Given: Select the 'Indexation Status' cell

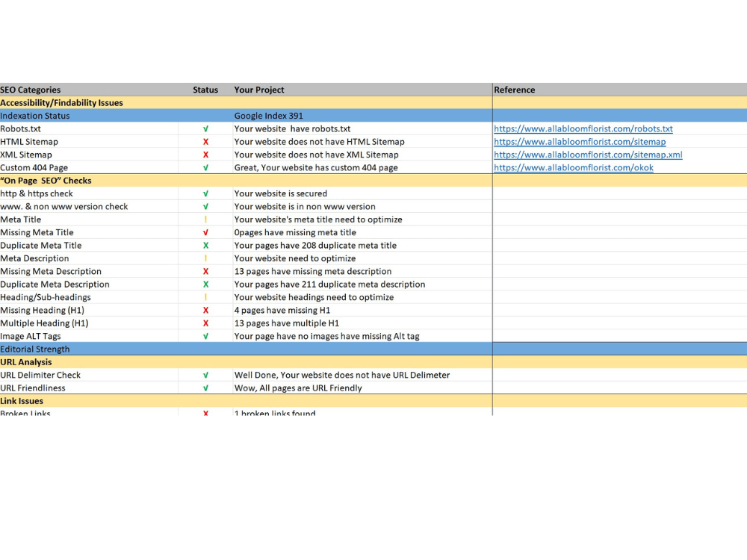Looking at the screenshot, I should pyautogui.click(x=89, y=115).
